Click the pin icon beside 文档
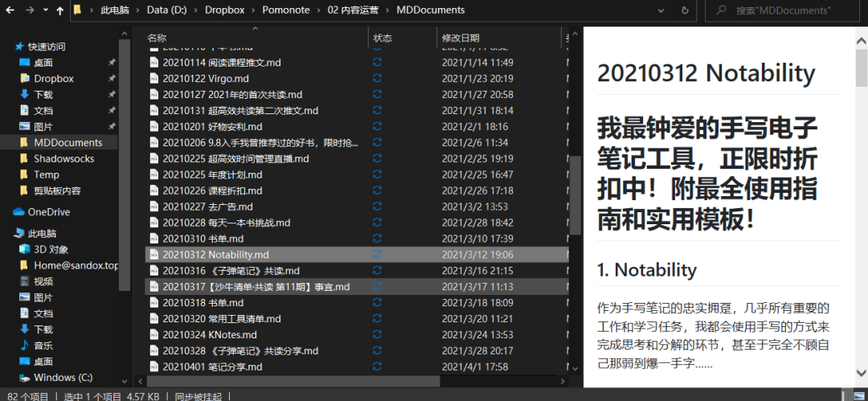This screenshot has height=401, width=868. click(112, 111)
